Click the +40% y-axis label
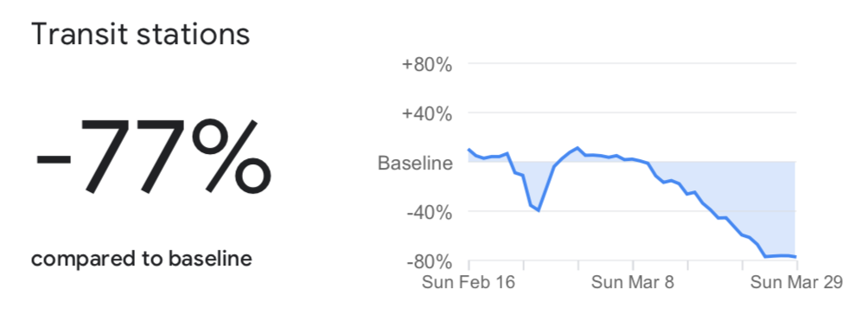Image resolution: width=868 pixels, height=327 pixels. [427, 113]
